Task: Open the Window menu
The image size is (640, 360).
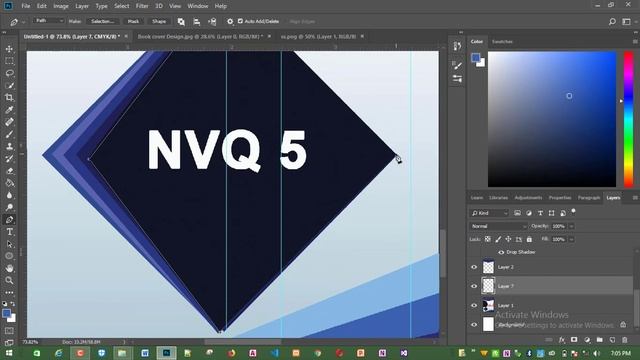Action: [198, 6]
